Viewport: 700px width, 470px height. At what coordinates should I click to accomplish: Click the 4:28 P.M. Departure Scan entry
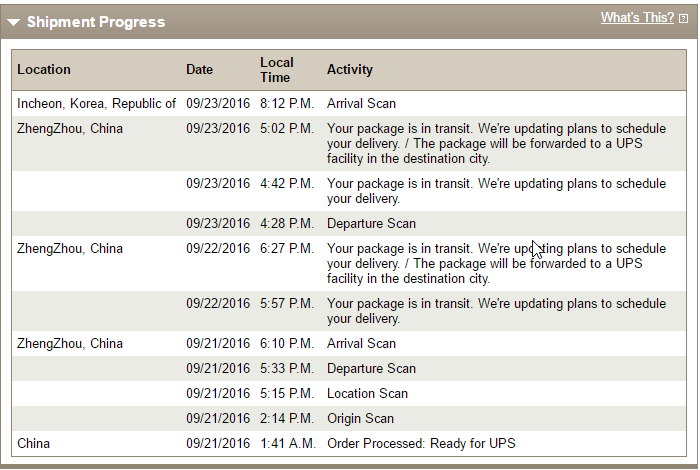pyautogui.click(x=371, y=224)
